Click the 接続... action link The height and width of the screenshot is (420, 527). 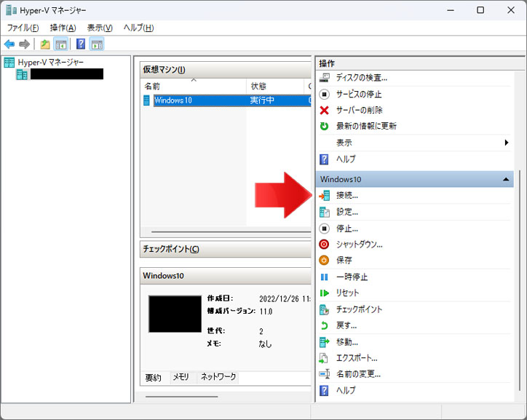tap(347, 196)
